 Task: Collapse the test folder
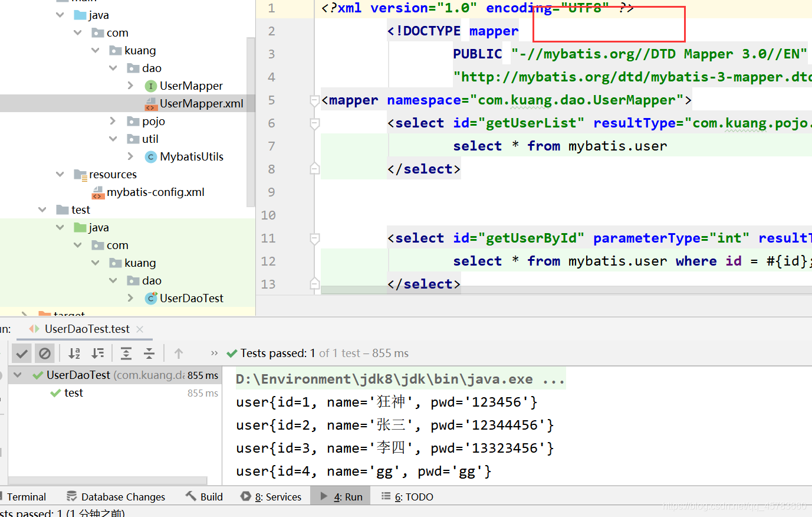pyautogui.click(x=42, y=210)
